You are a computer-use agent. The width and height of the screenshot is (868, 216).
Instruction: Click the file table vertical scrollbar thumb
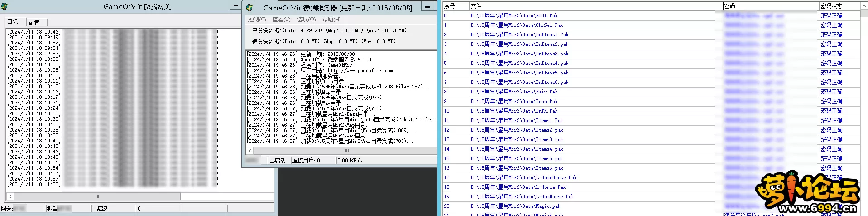point(864,14)
